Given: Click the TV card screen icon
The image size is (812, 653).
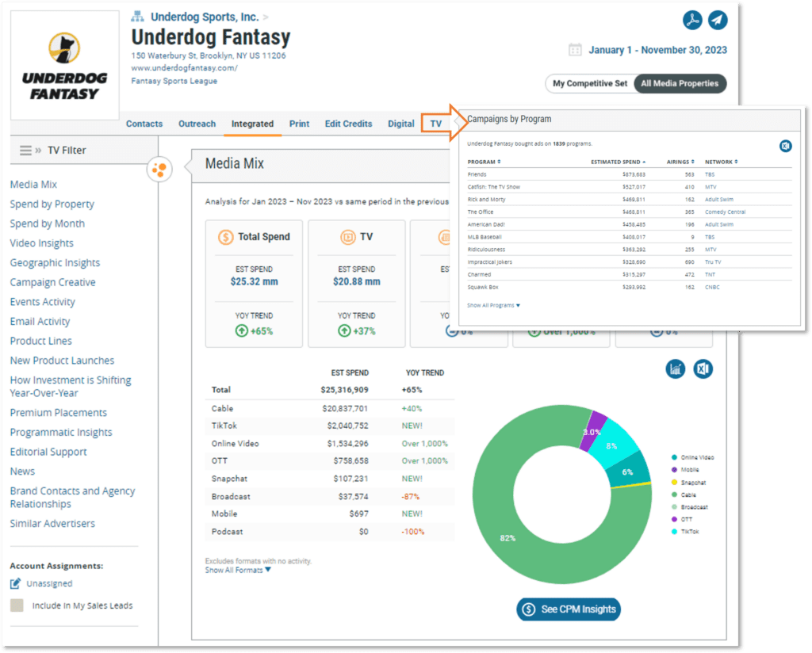Looking at the screenshot, I should [347, 237].
